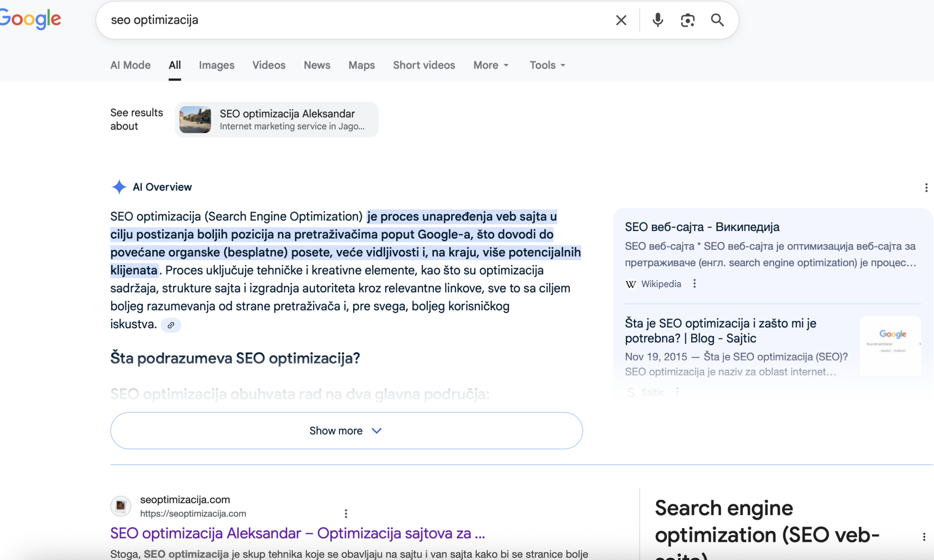
Task: Click Sajtic blog Google thumbnail image
Action: pos(891,346)
